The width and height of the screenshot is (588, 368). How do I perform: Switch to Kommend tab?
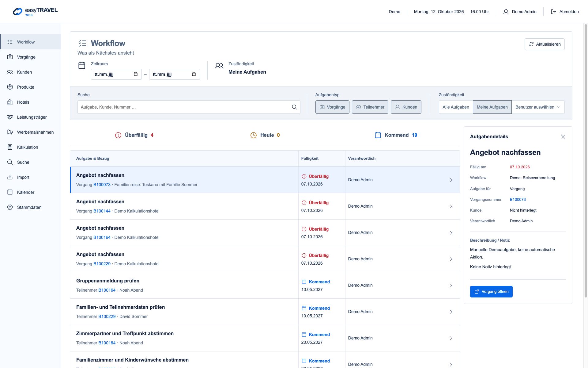coord(396,135)
